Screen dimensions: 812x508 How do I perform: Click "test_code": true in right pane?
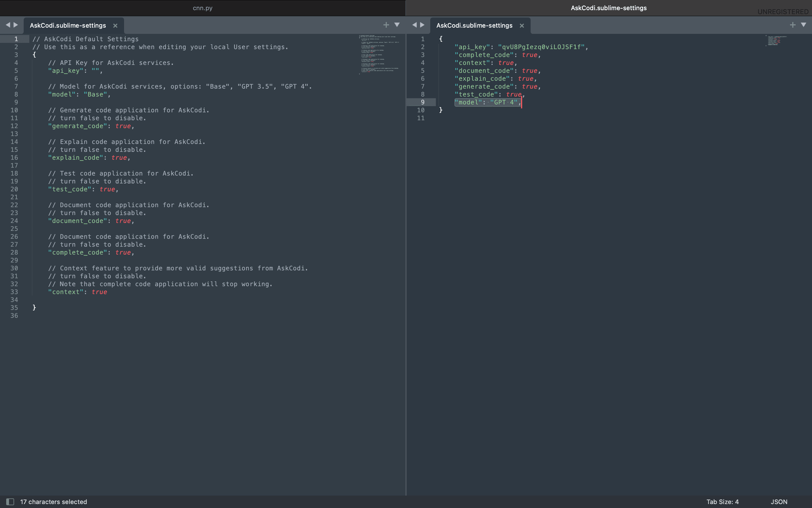(490, 95)
